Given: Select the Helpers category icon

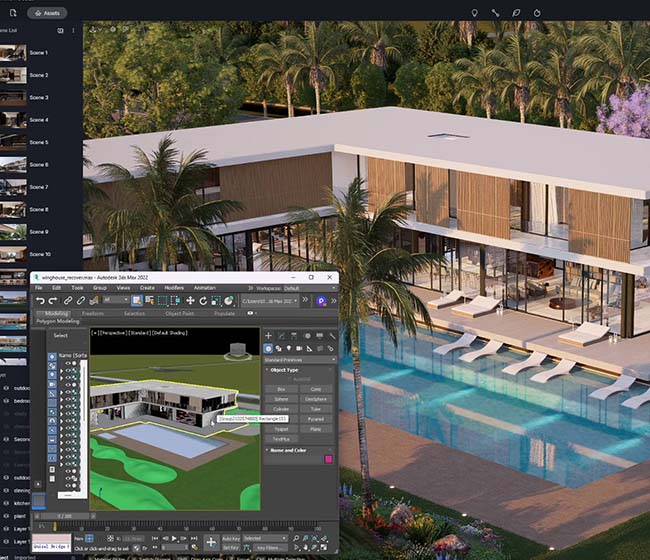Looking at the screenshot, I should [x=309, y=349].
